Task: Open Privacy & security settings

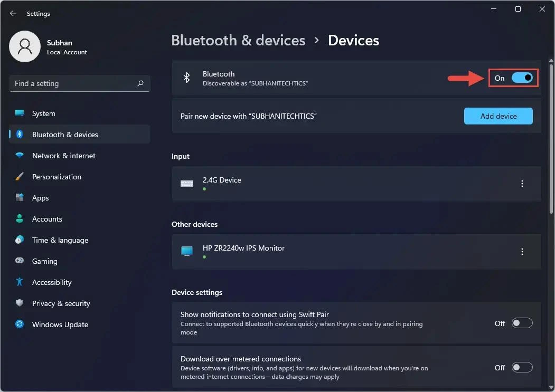Action: (x=80, y=303)
